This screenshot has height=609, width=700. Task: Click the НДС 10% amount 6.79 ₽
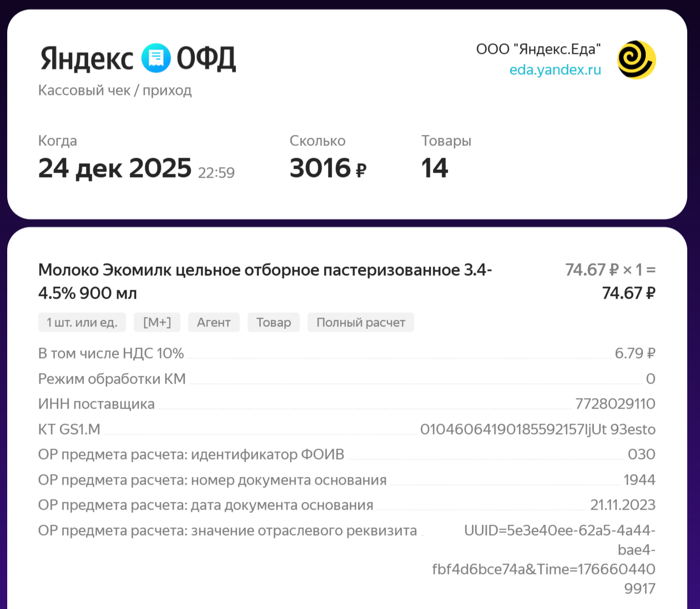[634, 353]
